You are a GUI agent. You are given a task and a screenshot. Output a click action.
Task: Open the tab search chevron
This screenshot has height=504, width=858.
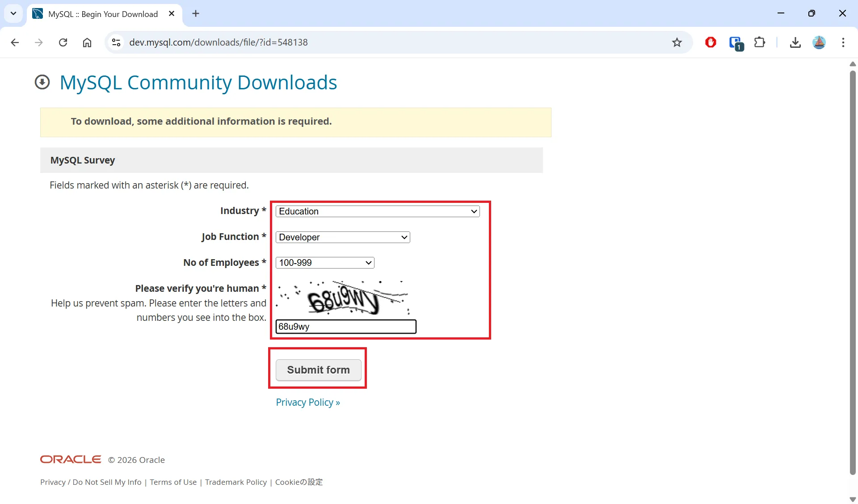(x=13, y=13)
